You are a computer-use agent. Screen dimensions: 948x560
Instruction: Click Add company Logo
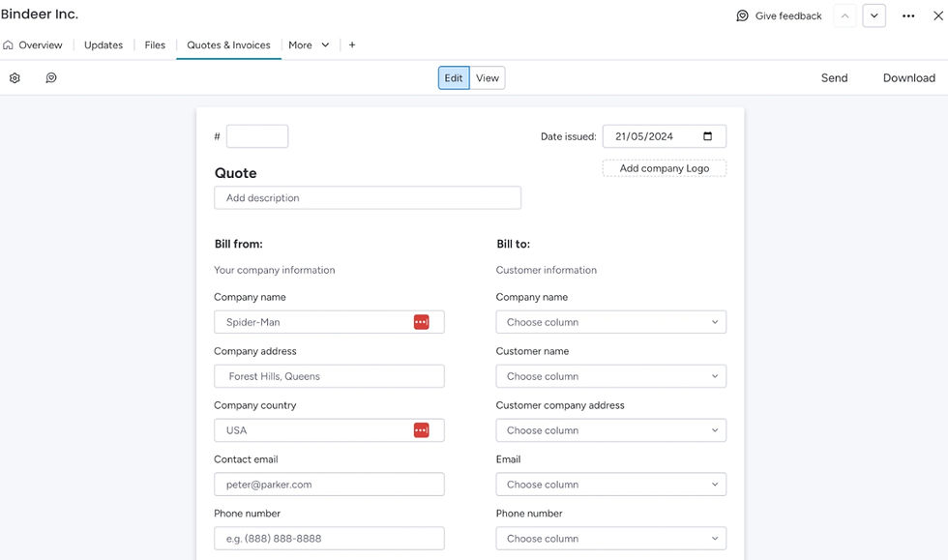click(664, 168)
